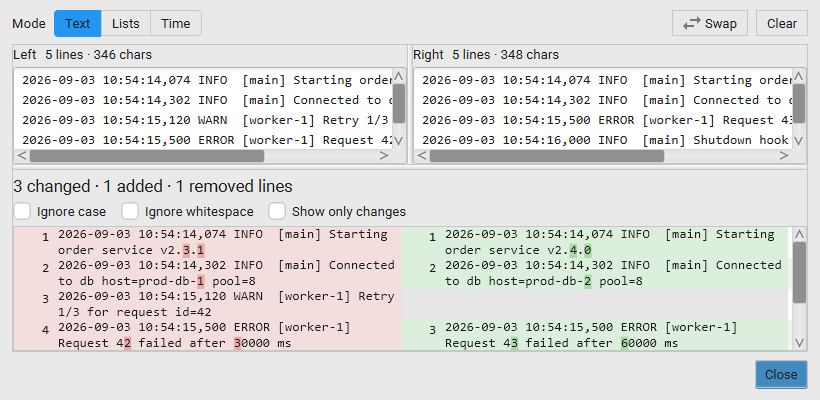Click the Left pane scroll up arrow
This screenshot has height=400, width=820.
(398, 76)
